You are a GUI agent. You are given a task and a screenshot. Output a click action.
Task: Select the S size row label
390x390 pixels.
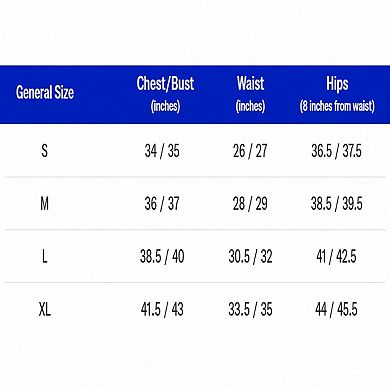point(44,151)
